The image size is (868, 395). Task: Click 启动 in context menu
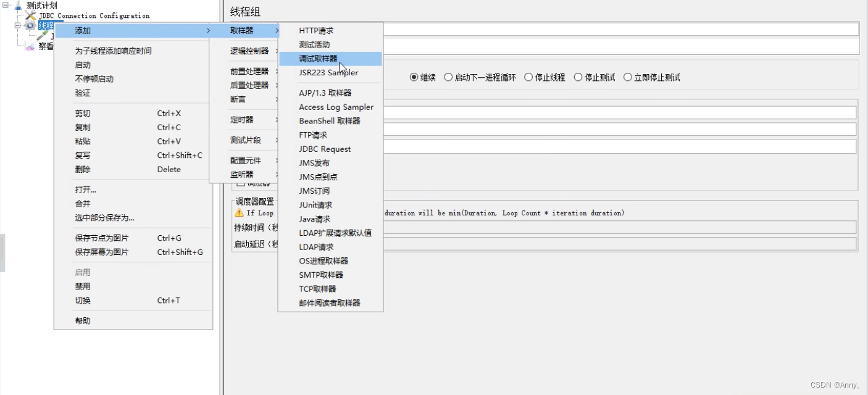133,65
